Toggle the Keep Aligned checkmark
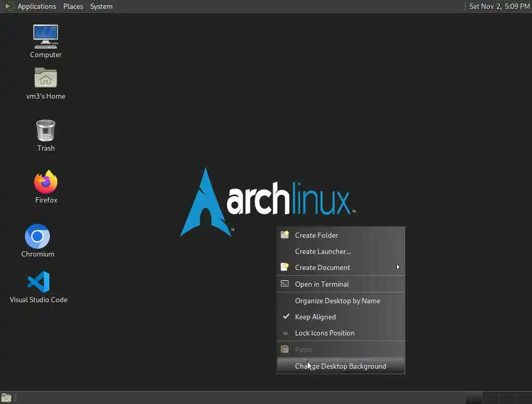The width and height of the screenshot is (532, 404). click(x=286, y=316)
